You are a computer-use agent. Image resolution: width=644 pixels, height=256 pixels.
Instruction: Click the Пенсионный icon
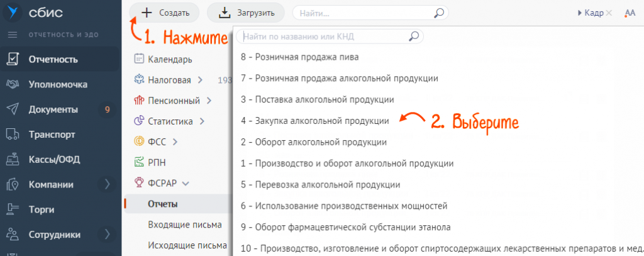point(139,100)
